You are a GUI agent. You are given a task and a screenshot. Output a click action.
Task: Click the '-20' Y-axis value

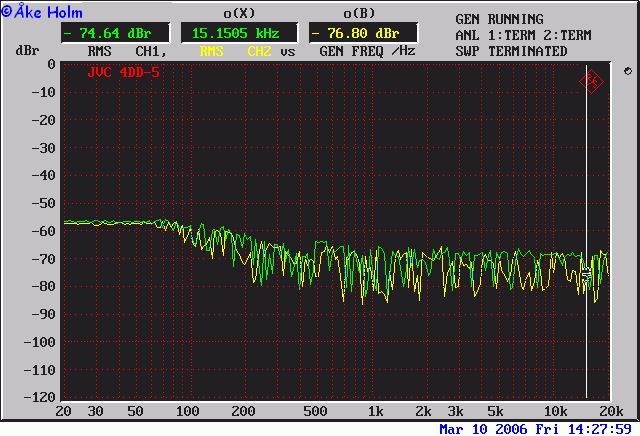click(x=44, y=120)
